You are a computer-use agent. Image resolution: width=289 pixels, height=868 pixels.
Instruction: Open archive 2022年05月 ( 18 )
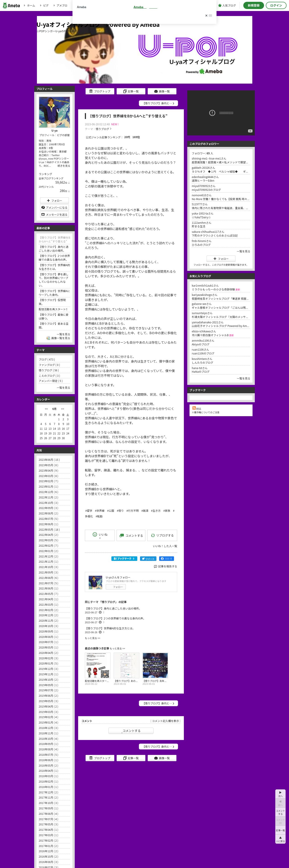pos(49,529)
